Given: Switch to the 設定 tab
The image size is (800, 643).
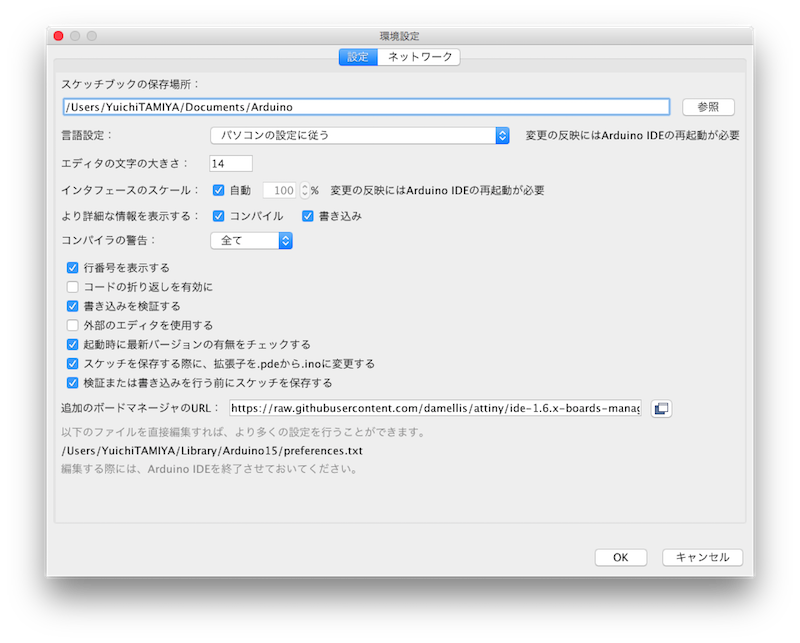Looking at the screenshot, I should [358, 57].
